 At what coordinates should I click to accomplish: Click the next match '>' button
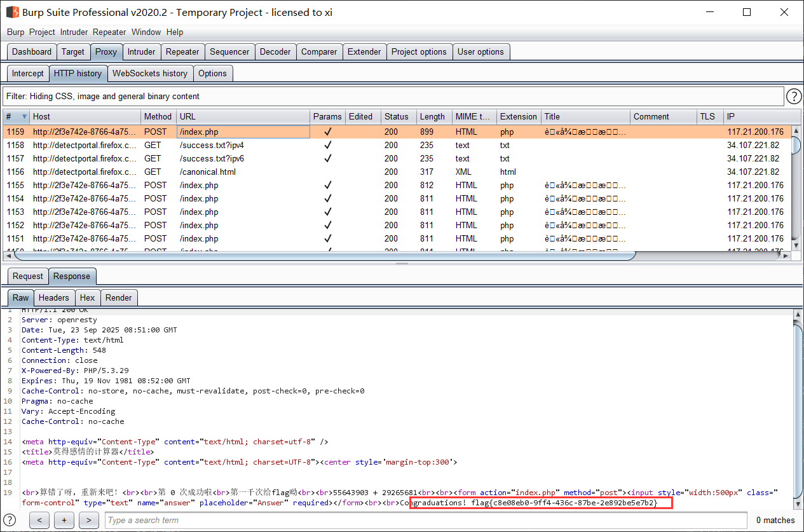88,520
